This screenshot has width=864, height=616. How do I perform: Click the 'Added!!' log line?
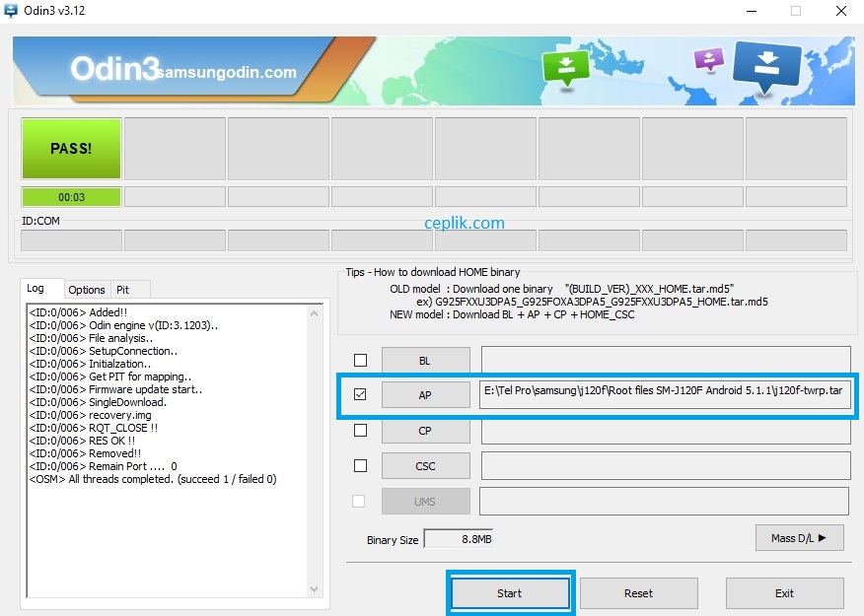78,312
